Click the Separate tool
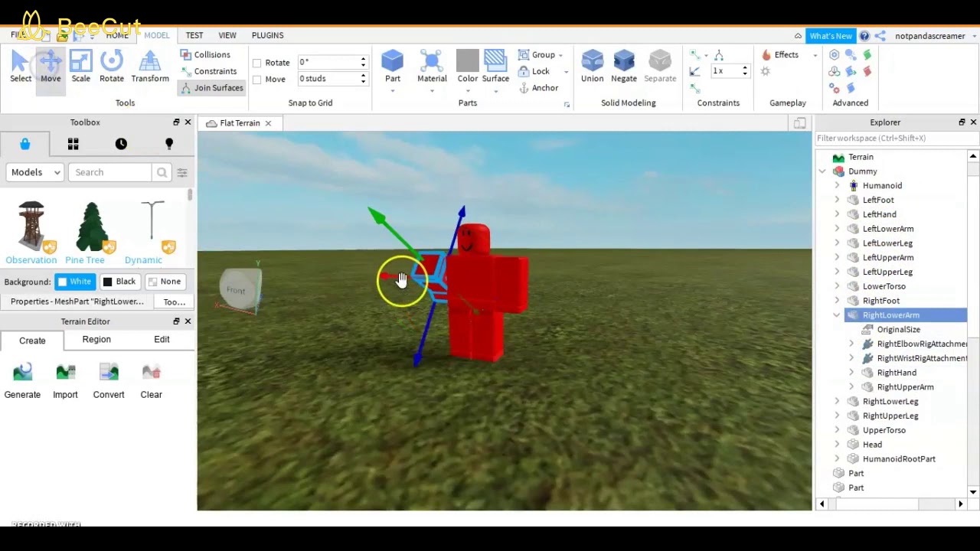This screenshot has height=551, width=980. pos(660,67)
